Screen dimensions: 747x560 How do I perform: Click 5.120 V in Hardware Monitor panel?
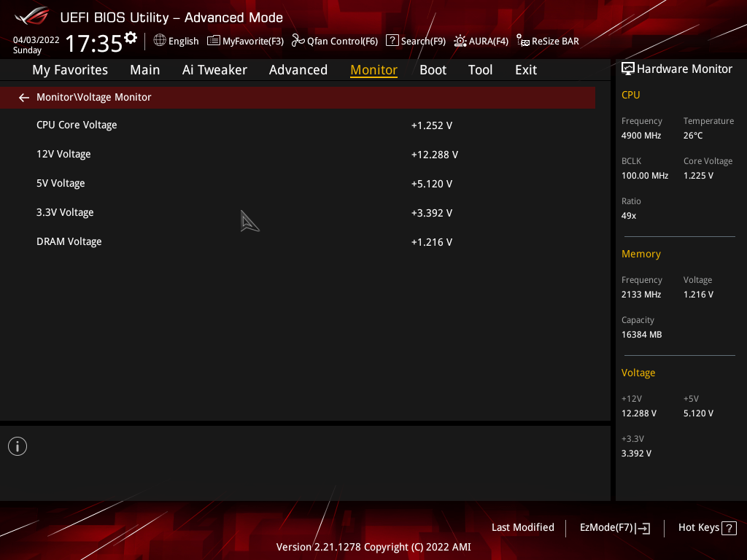click(698, 413)
